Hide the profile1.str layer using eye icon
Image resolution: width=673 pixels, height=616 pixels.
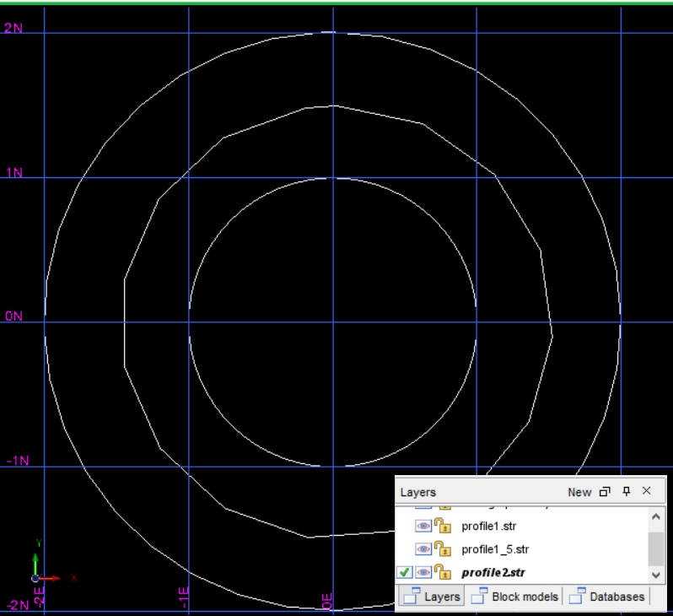point(423,527)
